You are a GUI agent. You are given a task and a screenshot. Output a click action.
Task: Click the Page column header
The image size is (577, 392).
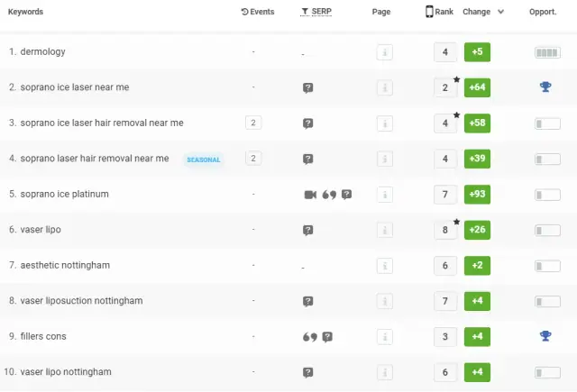coord(381,12)
